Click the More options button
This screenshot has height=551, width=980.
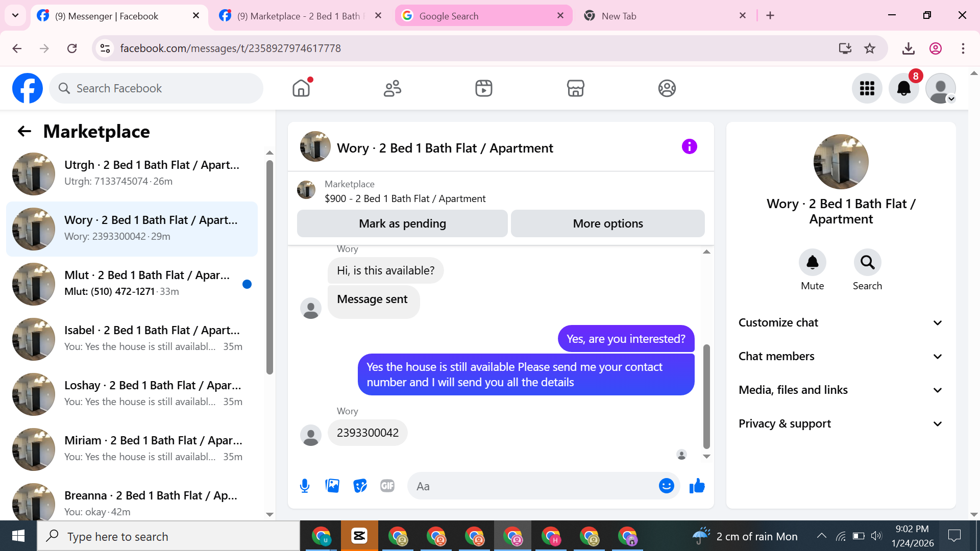(x=607, y=223)
